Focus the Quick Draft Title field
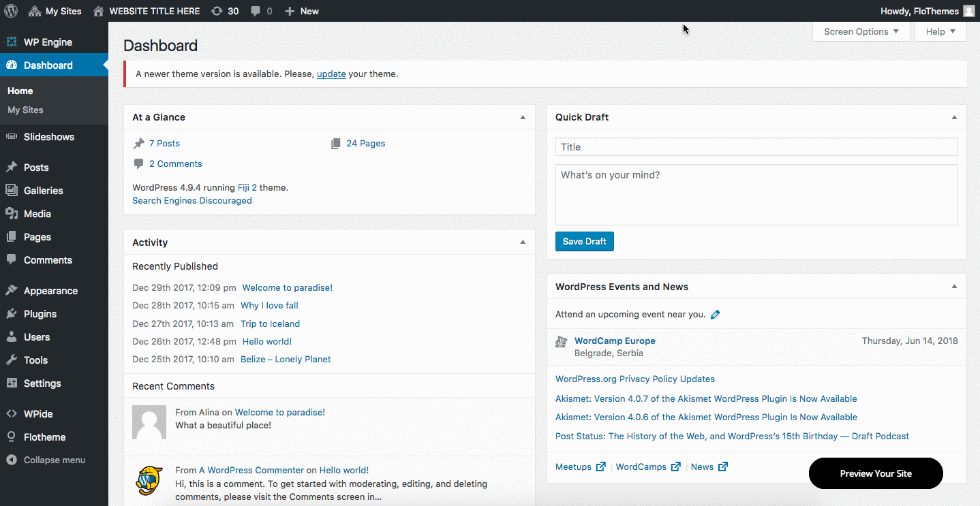The image size is (980, 506). 756,147
